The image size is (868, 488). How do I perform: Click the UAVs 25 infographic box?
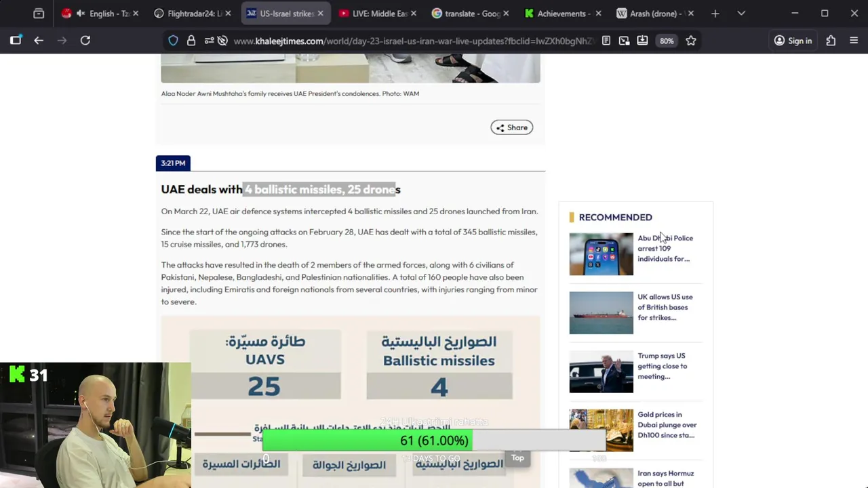pos(265,365)
